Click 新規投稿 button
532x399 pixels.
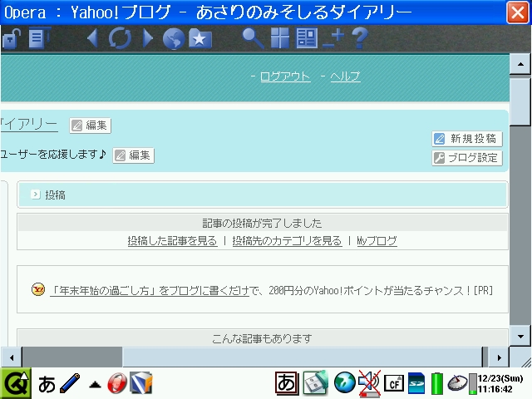pyautogui.click(x=467, y=139)
